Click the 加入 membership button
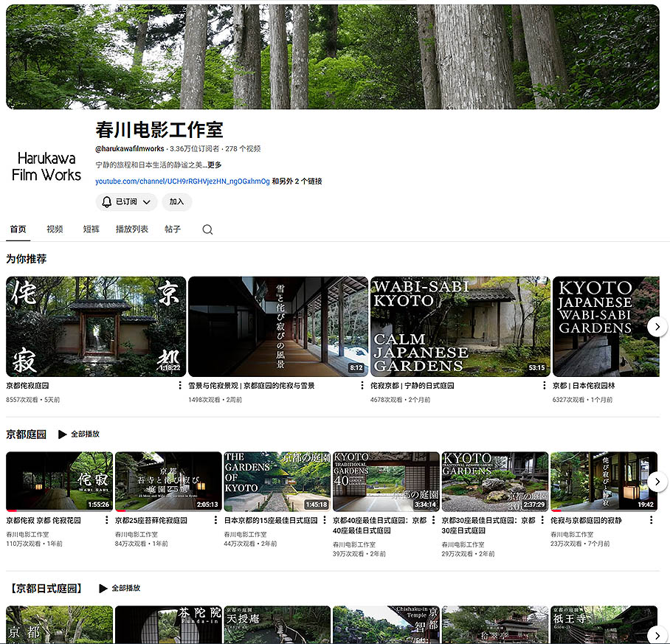 point(177,201)
